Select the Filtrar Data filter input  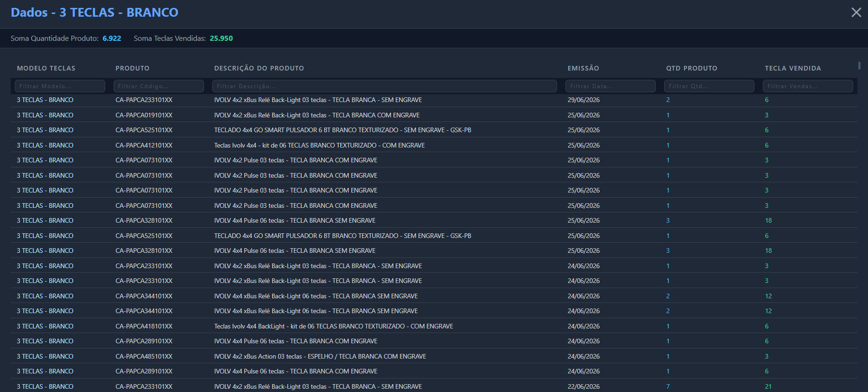610,86
